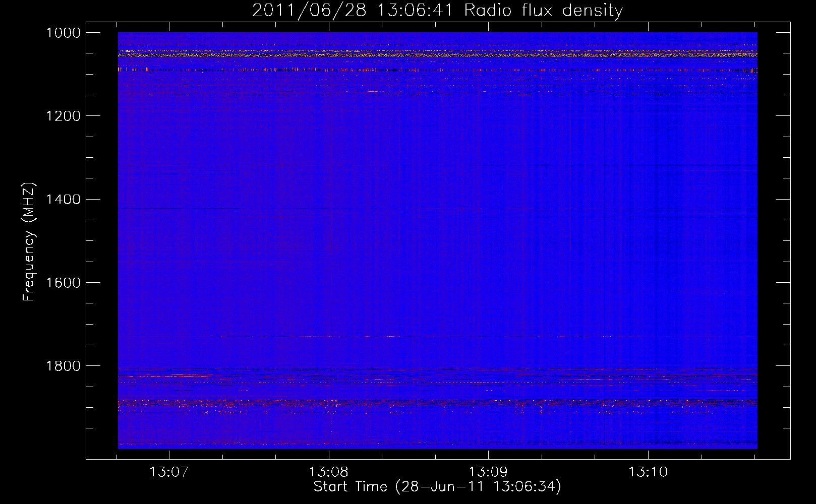The width and height of the screenshot is (816, 504).
Task: Click the '1000' frequency axis label
Action: (x=63, y=33)
